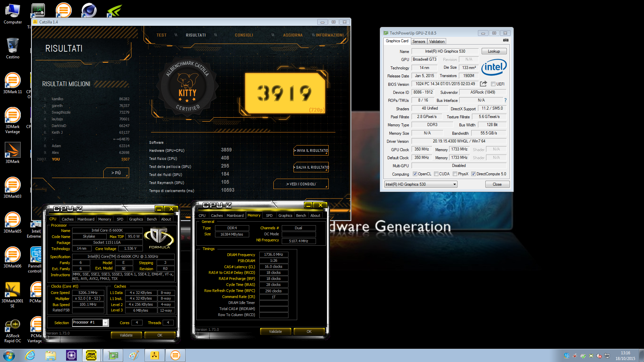Click the kamilko 86282 leaderboard row
The height and width of the screenshot is (362, 644).
pyautogui.click(x=87, y=99)
